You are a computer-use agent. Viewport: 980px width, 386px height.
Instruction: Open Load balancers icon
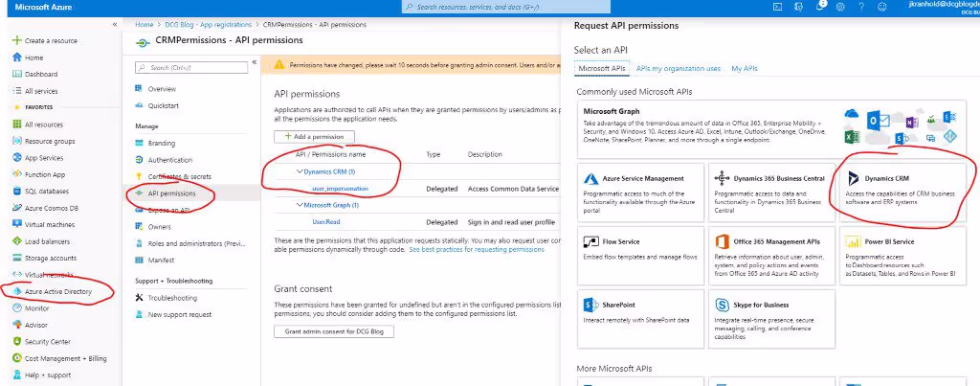[x=17, y=241]
